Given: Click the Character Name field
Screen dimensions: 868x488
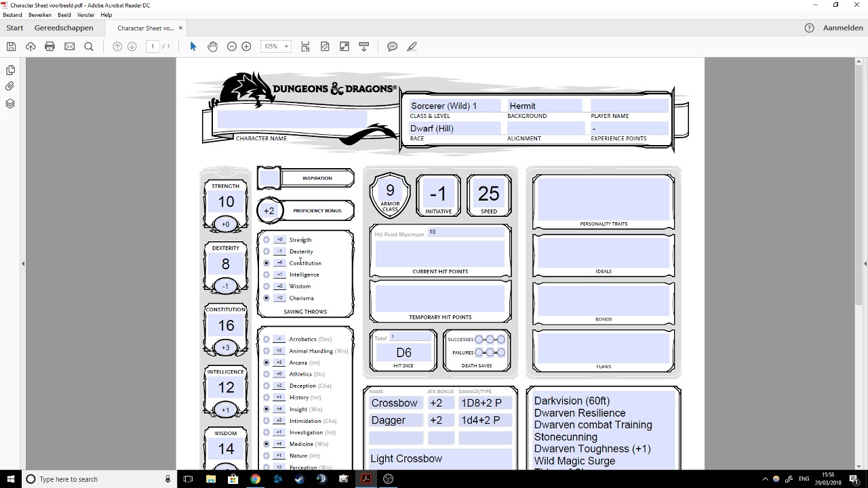Looking at the screenshot, I should coord(292,121).
